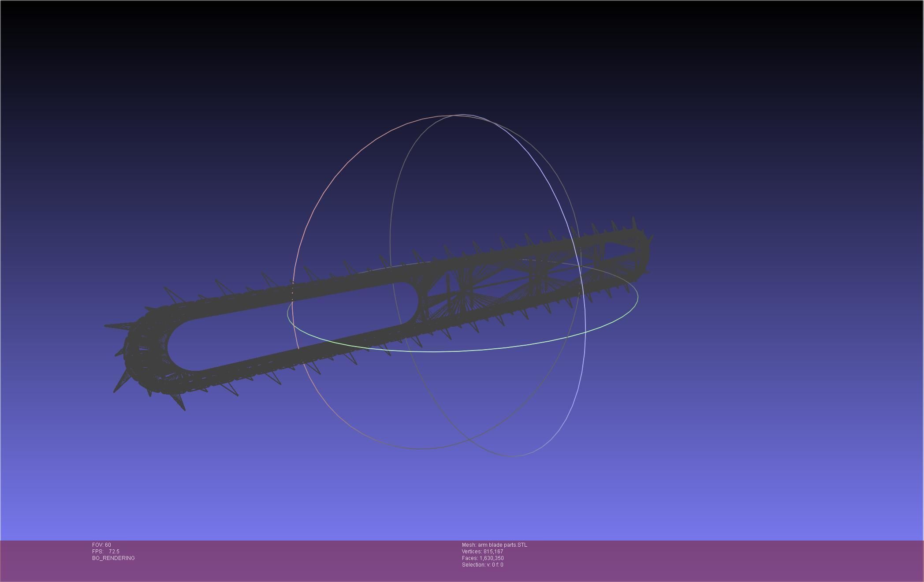Image resolution: width=924 pixels, height=582 pixels.
Task: Click the 'BO_RENDERING' status text
Action: click(113, 558)
